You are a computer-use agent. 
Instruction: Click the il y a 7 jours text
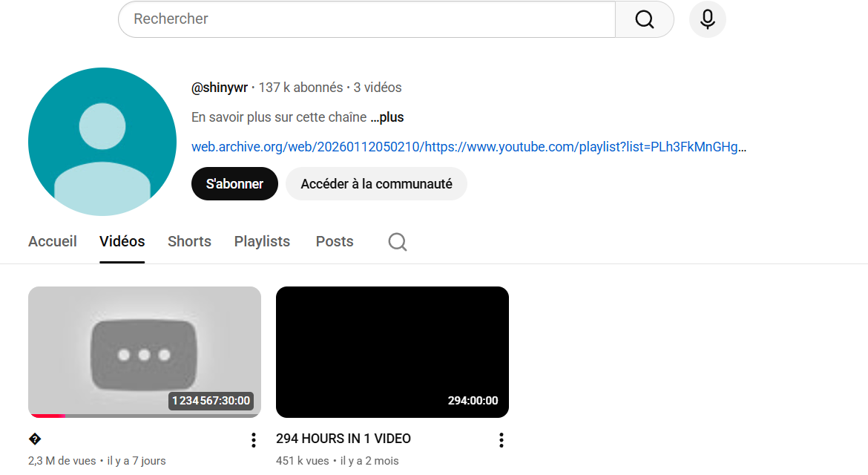coord(137,461)
